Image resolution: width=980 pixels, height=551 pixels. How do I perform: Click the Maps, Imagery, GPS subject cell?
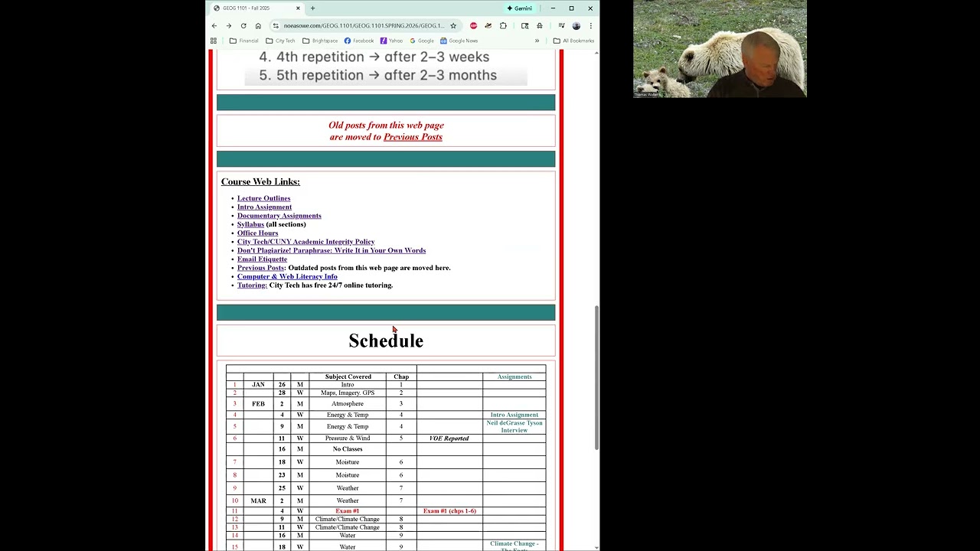pyautogui.click(x=348, y=393)
